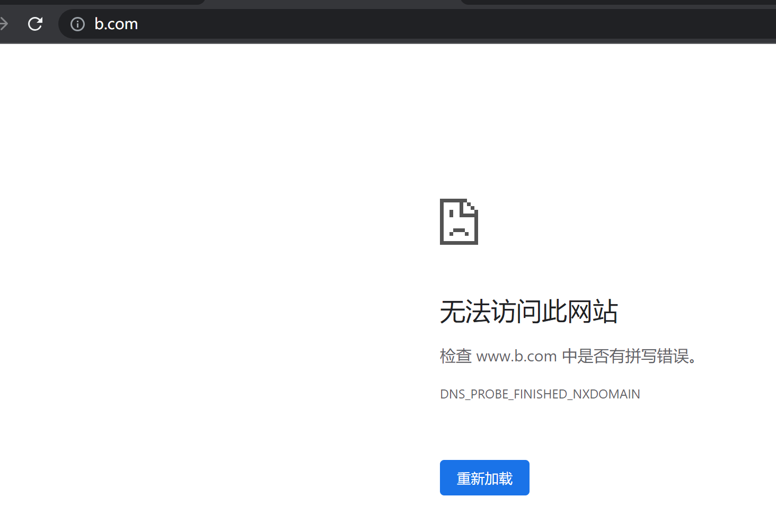Select the b.com URL text
The height and width of the screenshot is (532, 776).
pyautogui.click(x=116, y=24)
